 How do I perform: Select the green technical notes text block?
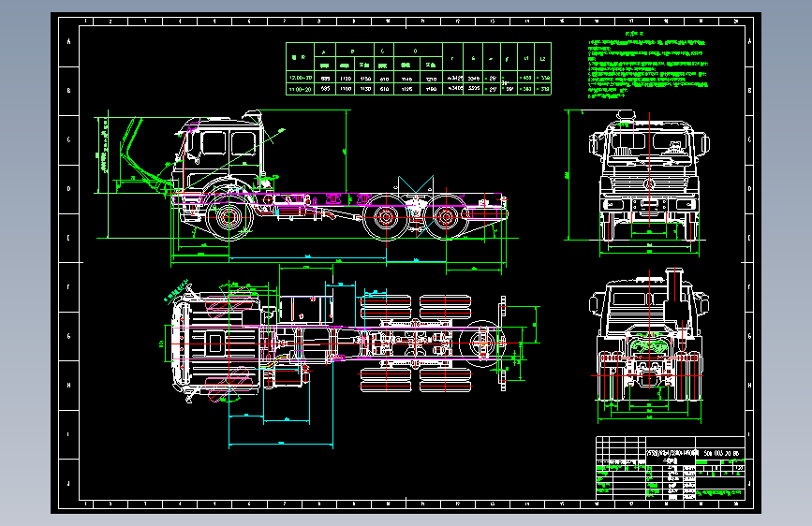(647, 69)
